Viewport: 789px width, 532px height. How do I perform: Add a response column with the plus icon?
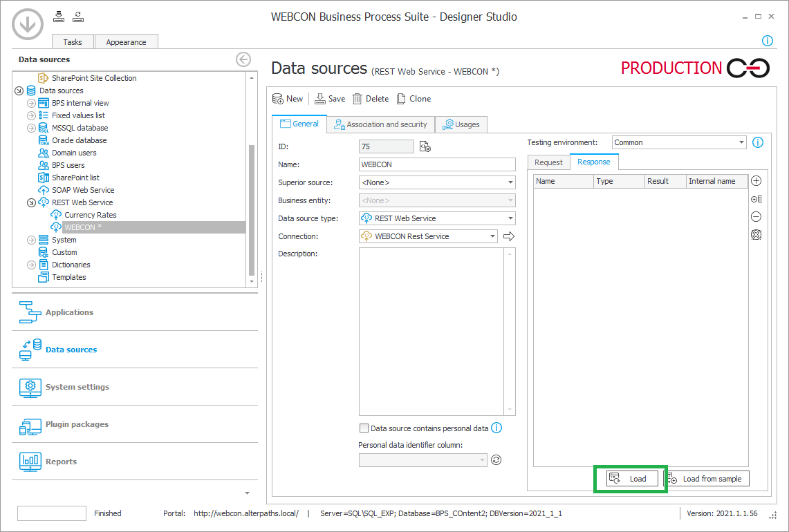click(x=756, y=181)
